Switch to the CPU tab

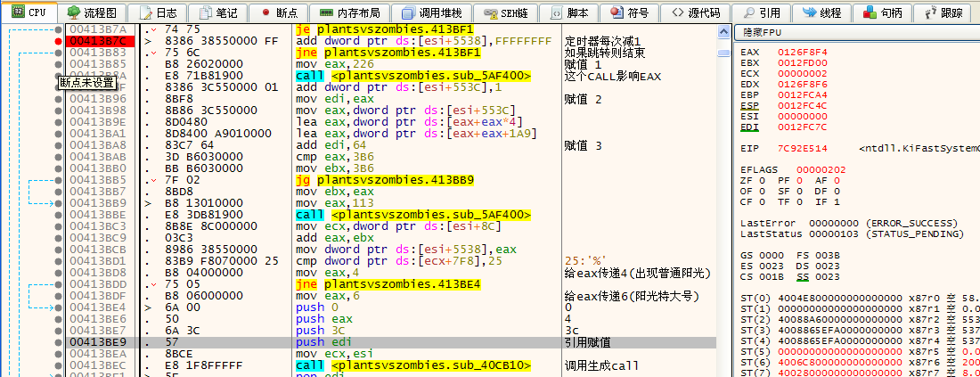point(29,12)
